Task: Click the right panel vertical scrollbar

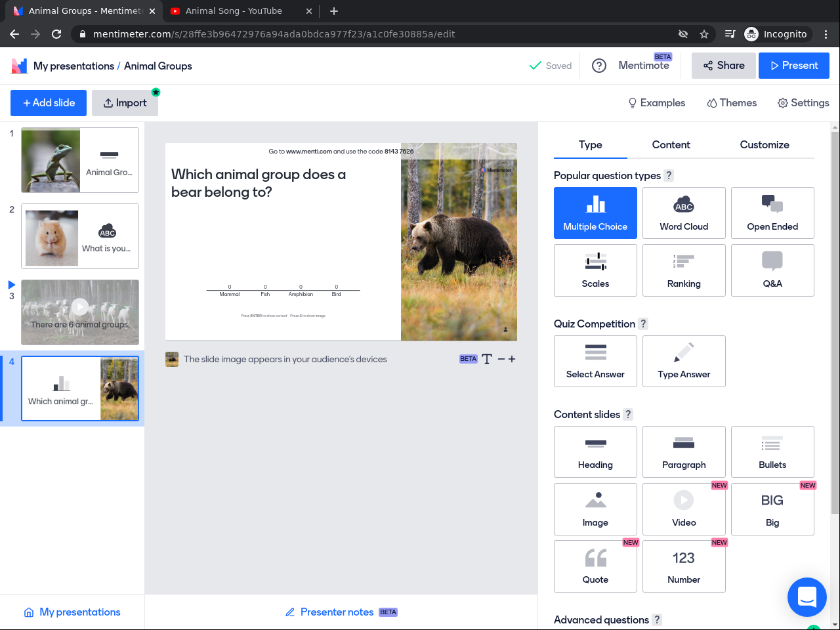Action: point(835,322)
